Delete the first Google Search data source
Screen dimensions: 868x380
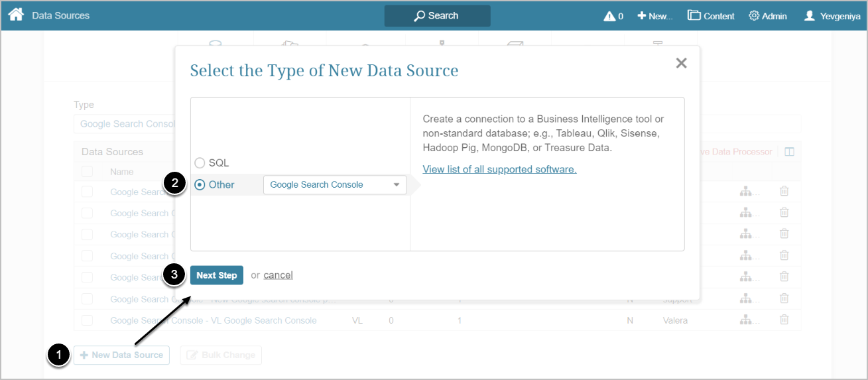(784, 192)
